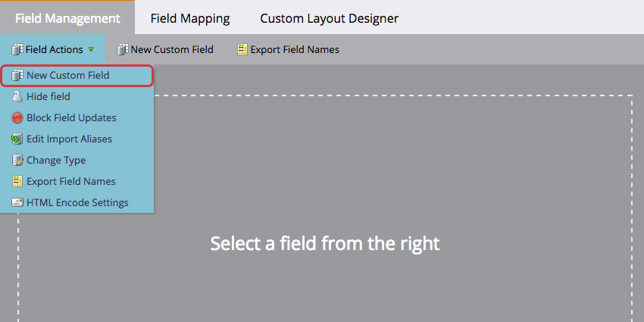Click the menu's Export Field Names icon
The height and width of the screenshot is (322, 644).
tap(17, 182)
